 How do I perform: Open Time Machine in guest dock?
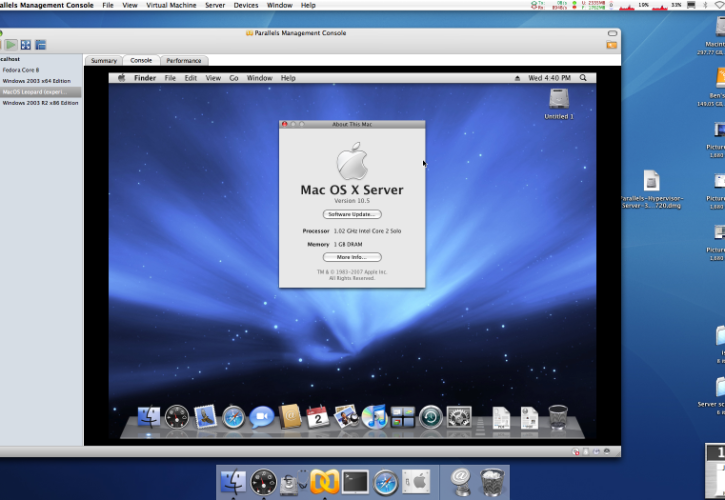click(430, 417)
